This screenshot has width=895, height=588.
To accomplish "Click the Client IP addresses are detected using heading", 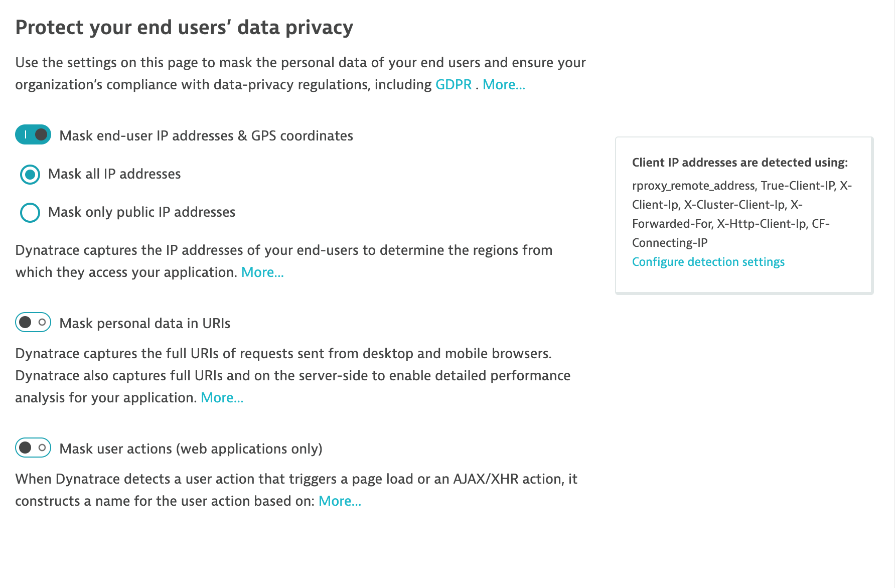I will click(739, 163).
